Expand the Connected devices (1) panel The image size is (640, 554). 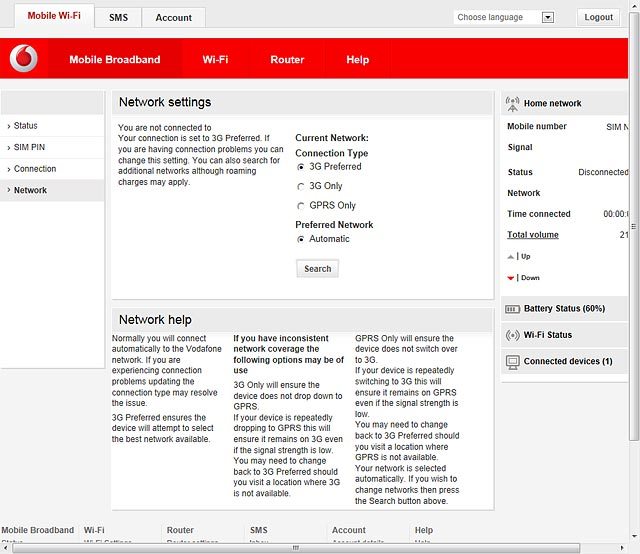pos(564,362)
